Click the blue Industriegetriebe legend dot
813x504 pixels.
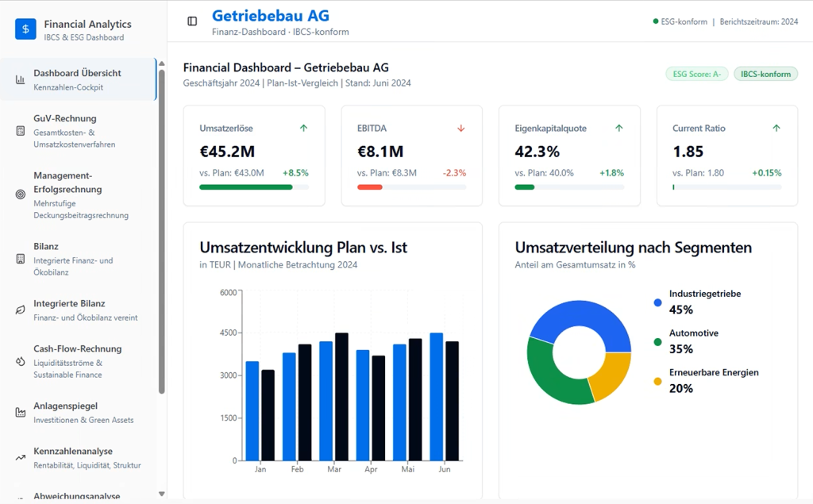coord(657,302)
